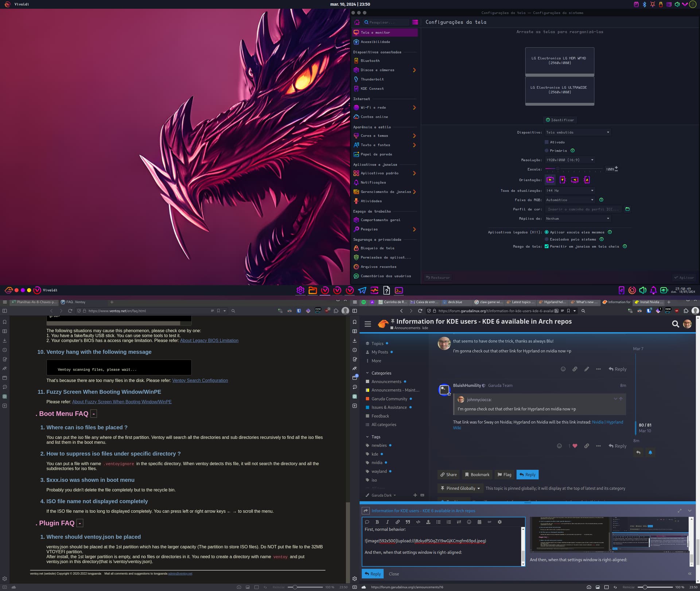Open the forum search magnifier icon

tap(675, 324)
